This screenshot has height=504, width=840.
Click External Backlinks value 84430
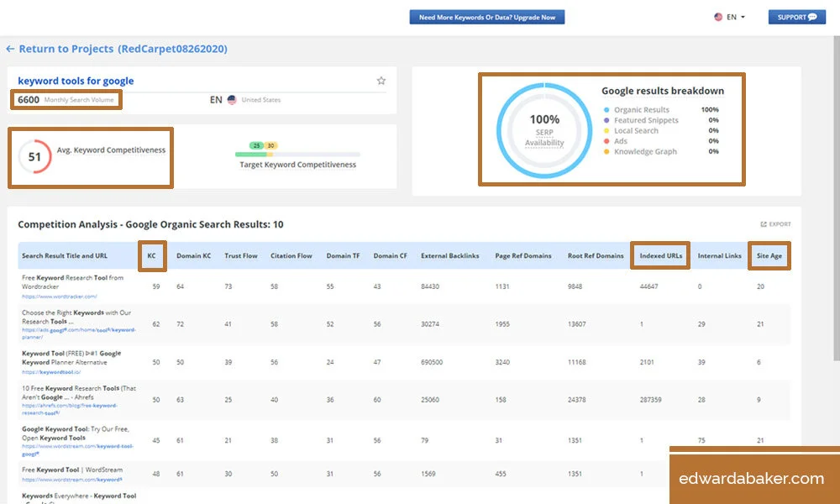(x=429, y=286)
